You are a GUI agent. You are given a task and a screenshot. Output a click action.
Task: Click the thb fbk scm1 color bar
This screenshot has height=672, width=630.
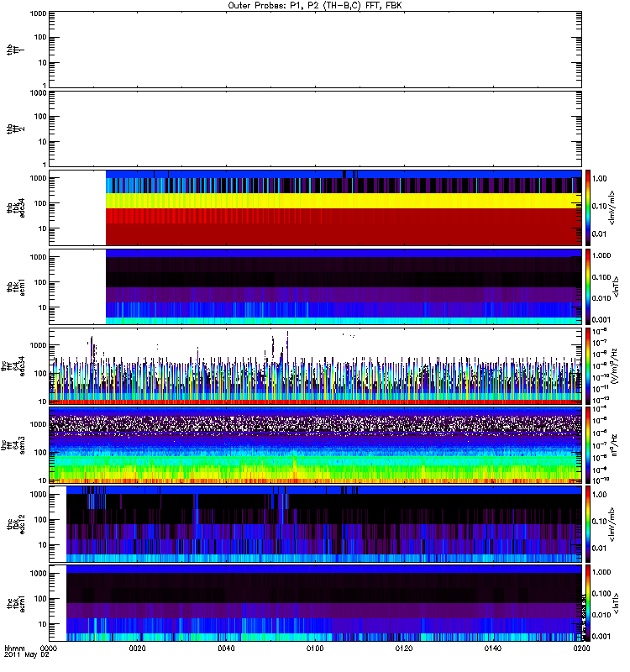pos(588,287)
